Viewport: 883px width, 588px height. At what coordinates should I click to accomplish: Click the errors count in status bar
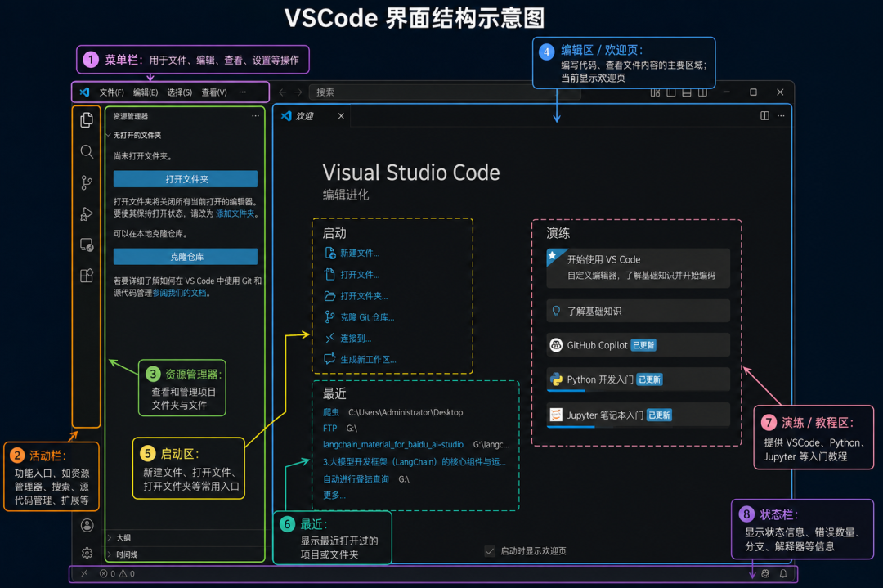coord(108,573)
